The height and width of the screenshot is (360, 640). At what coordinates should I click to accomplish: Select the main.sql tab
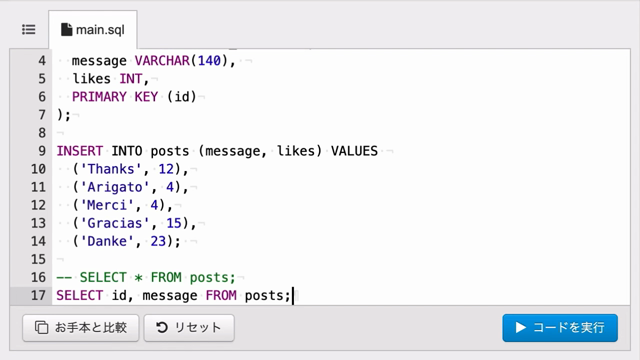click(x=93, y=29)
